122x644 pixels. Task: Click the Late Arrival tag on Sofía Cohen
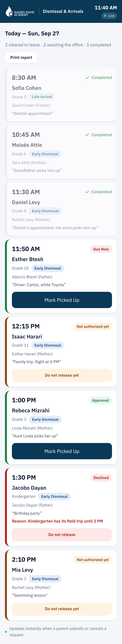(x=42, y=97)
